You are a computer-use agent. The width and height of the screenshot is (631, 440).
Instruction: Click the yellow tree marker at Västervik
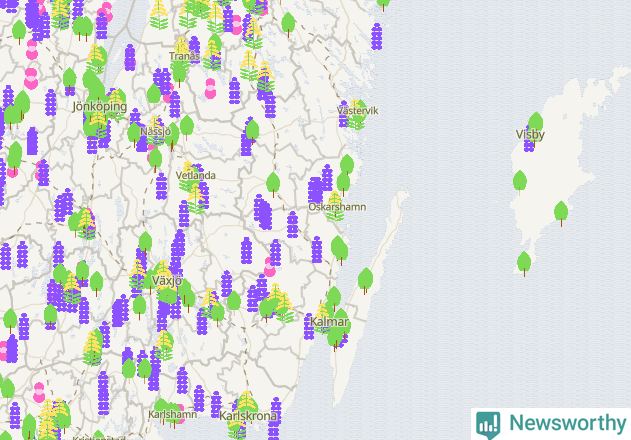click(x=356, y=114)
